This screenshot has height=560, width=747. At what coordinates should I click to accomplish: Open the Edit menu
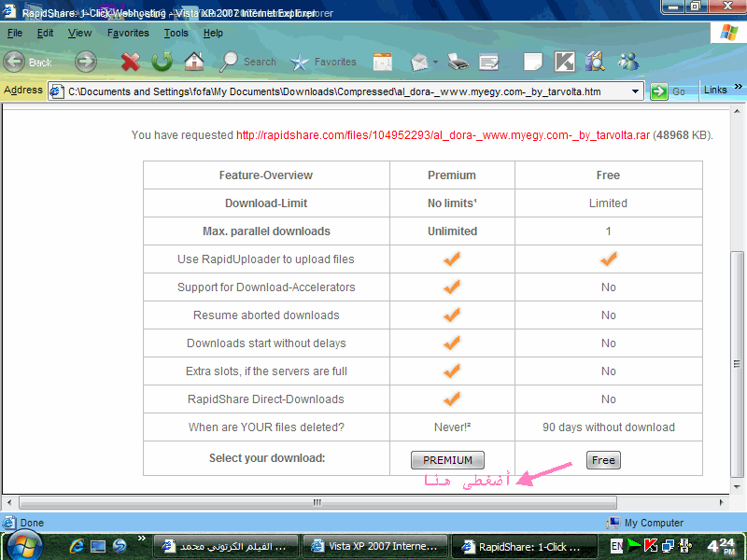click(x=45, y=33)
